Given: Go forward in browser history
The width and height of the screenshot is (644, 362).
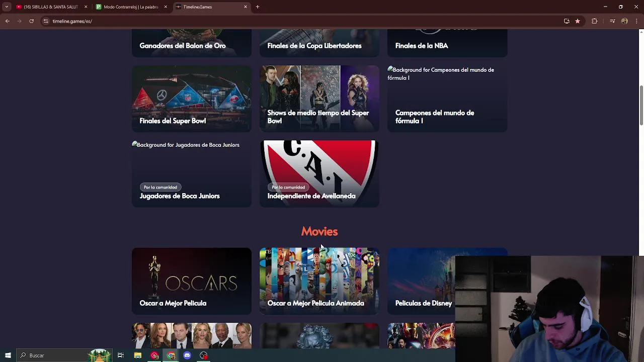Looking at the screenshot, I should coord(19,21).
